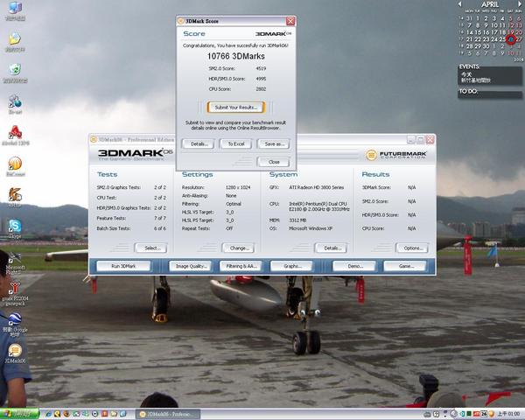Click the Futuremark logo in 3DMark06 window
This screenshot has height=420, width=525.
tap(396, 155)
